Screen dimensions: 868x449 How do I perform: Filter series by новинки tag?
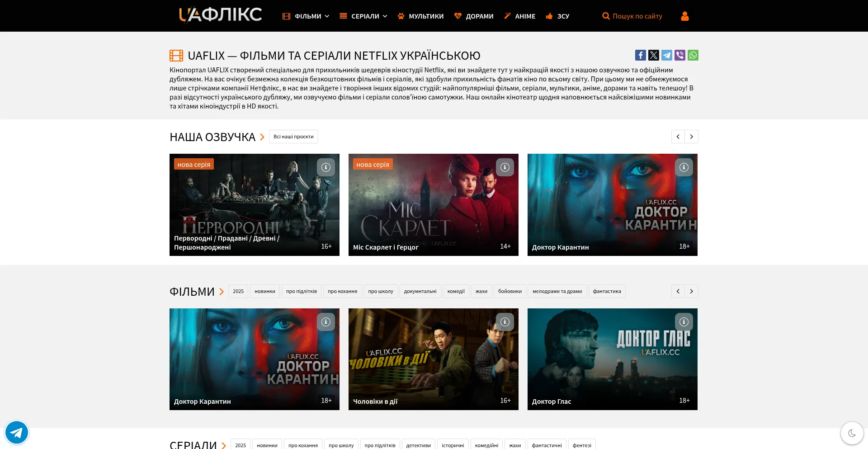tap(267, 445)
